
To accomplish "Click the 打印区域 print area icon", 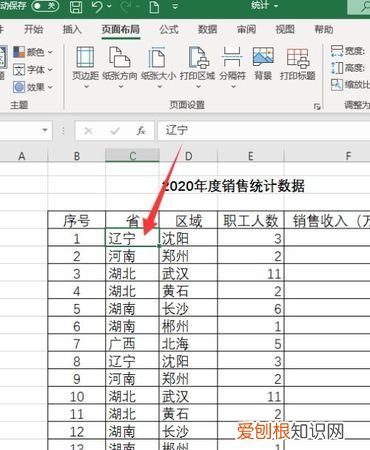I will 198,57.
